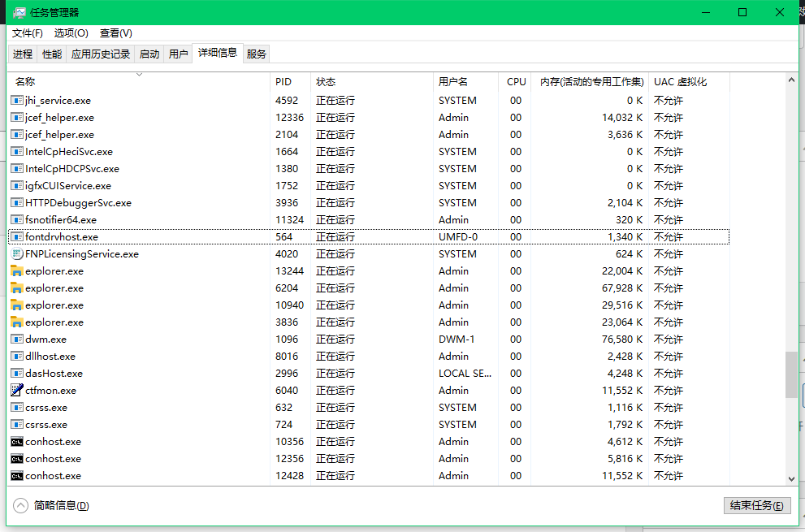The width and height of the screenshot is (805, 532).
Task: Switch to the 性能 tab
Action: [51, 54]
